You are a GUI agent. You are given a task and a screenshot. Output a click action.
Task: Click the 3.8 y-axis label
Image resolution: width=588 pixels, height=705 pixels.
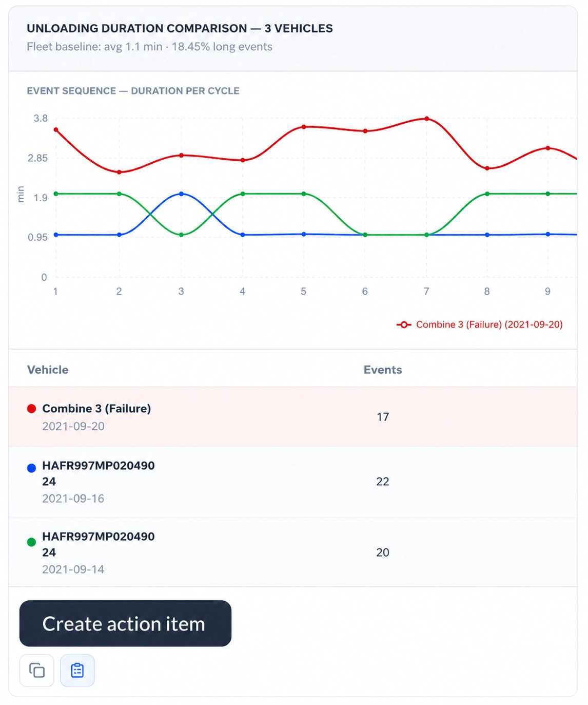pyautogui.click(x=41, y=118)
